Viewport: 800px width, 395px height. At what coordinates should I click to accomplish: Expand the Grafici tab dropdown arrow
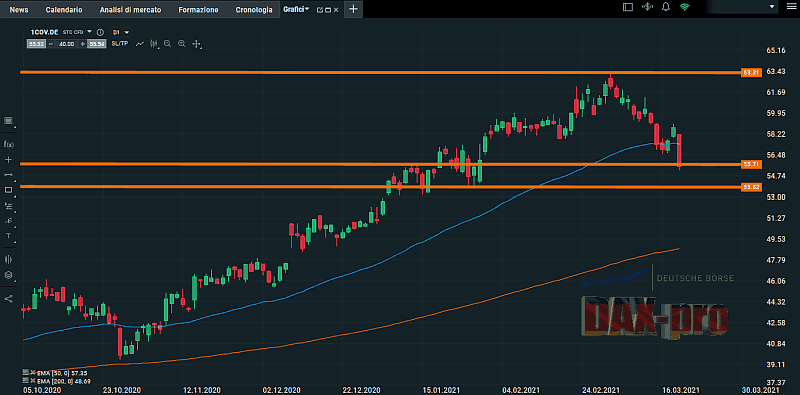click(307, 9)
